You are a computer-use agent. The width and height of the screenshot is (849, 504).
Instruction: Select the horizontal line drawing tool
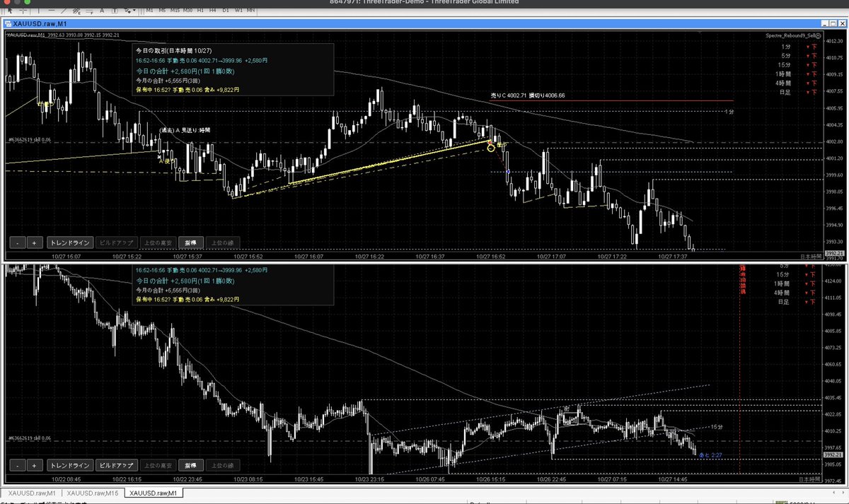click(52, 11)
